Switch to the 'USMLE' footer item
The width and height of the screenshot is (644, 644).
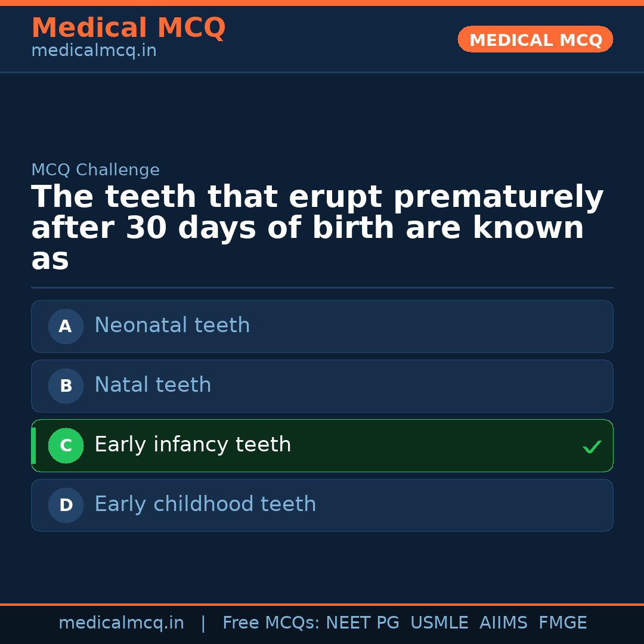click(439, 623)
